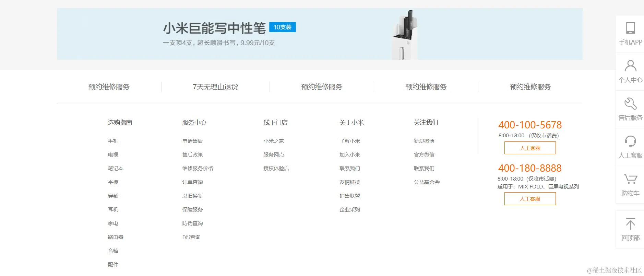Select the 400-180-8888 phone number
Screen dimensions: 644x276
(x=530, y=168)
